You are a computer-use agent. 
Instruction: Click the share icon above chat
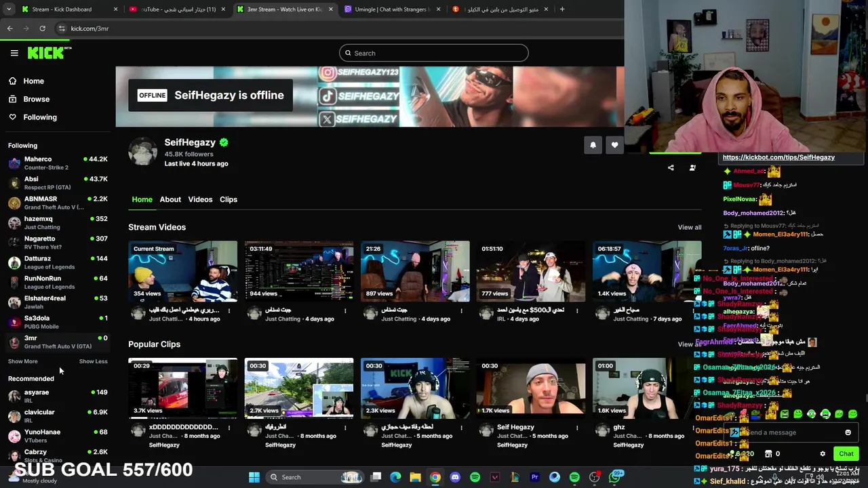(671, 168)
